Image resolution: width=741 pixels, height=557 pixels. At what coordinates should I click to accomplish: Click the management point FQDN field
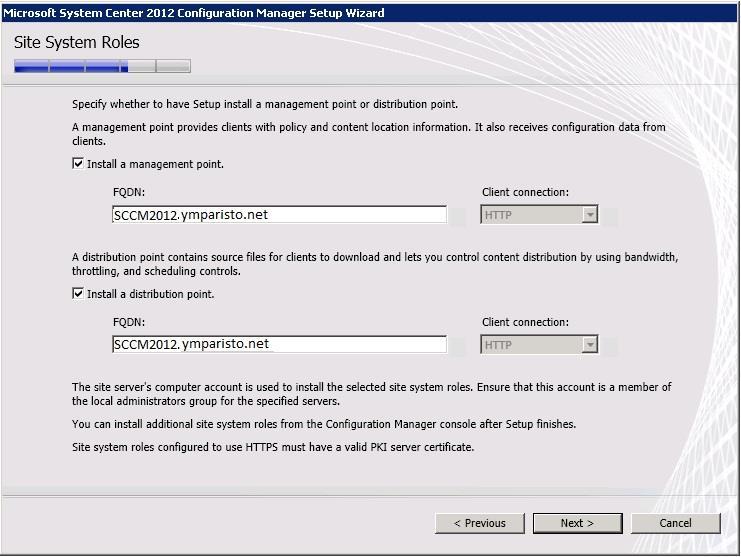[x=279, y=215]
